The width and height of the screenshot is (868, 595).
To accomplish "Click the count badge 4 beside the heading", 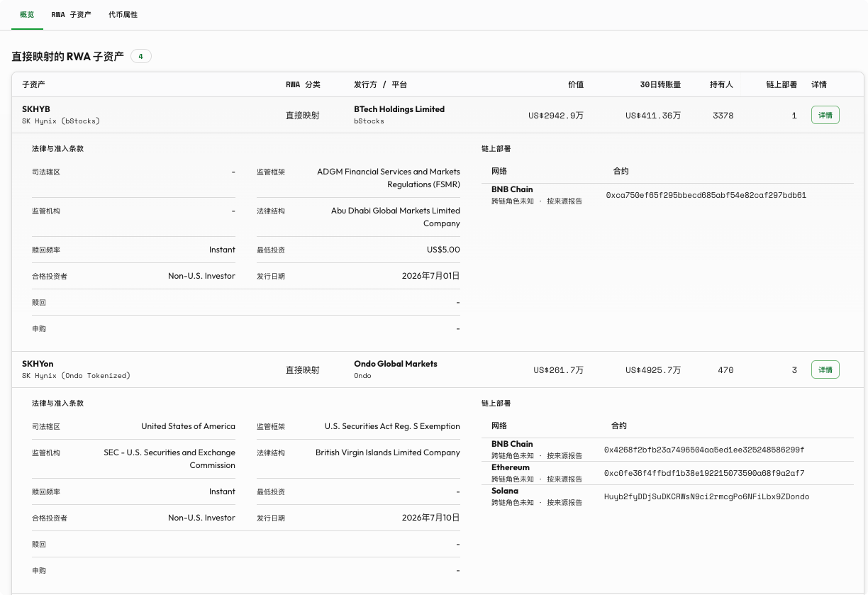I will [141, 56].
